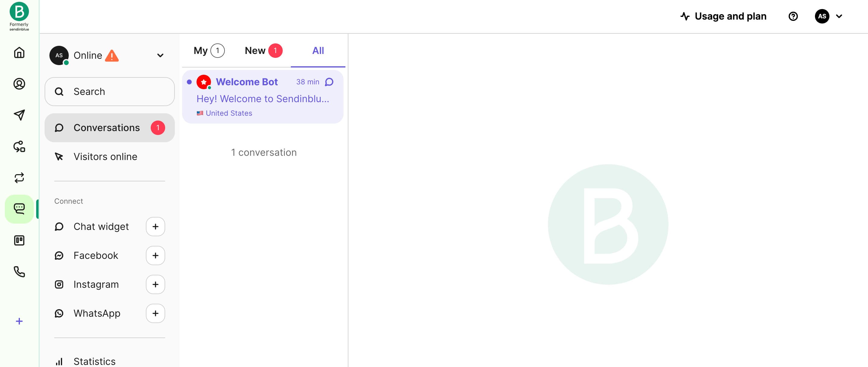The height and width of the screenshot is (367, 868).
Task: Open the Transactional arrows icon
Action: click(19, 177)
